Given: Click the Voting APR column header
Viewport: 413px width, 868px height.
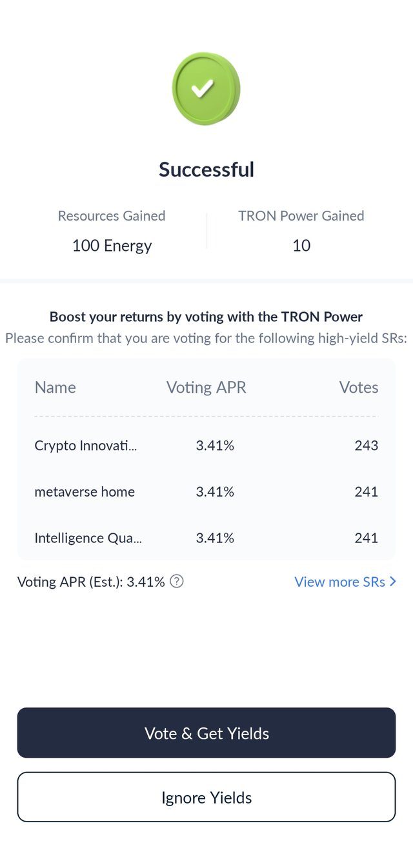Looking at the screenshot, I should [206, 388].
